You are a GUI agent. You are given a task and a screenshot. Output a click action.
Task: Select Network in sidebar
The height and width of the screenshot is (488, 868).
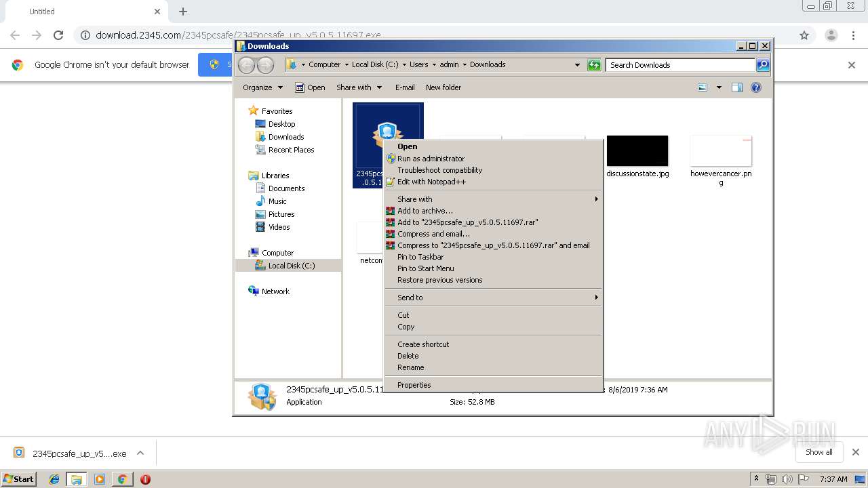click(x=269, y=291)
